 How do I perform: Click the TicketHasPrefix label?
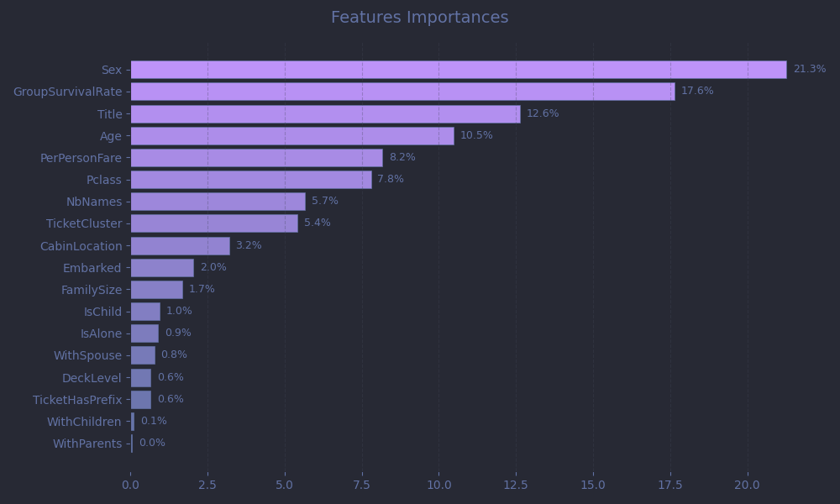[x=77, y=400]
